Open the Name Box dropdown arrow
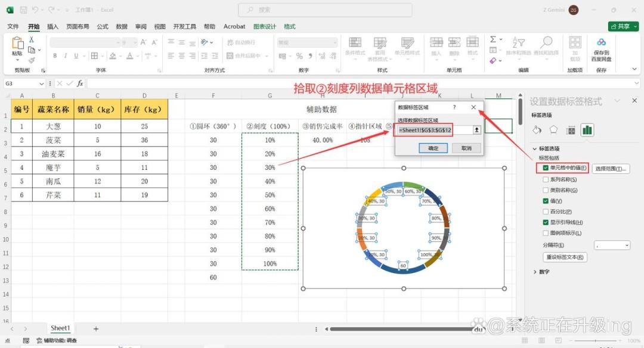 point(41,83)
